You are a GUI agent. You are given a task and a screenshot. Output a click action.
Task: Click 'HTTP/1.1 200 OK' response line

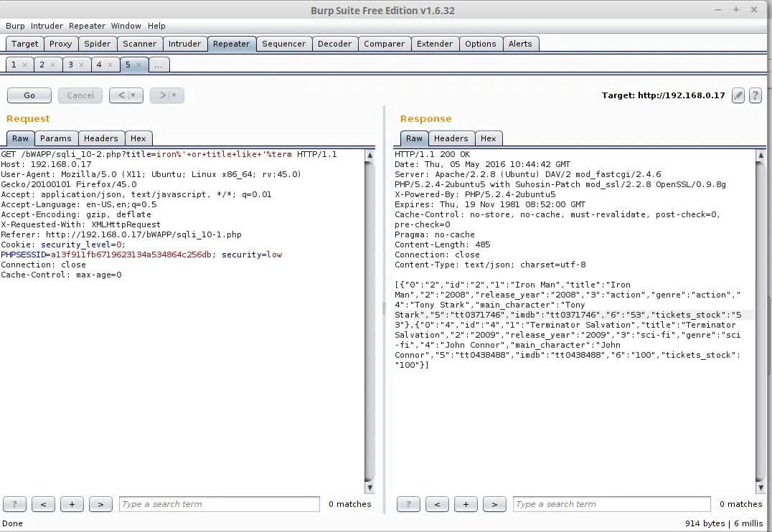click(433, 155)
